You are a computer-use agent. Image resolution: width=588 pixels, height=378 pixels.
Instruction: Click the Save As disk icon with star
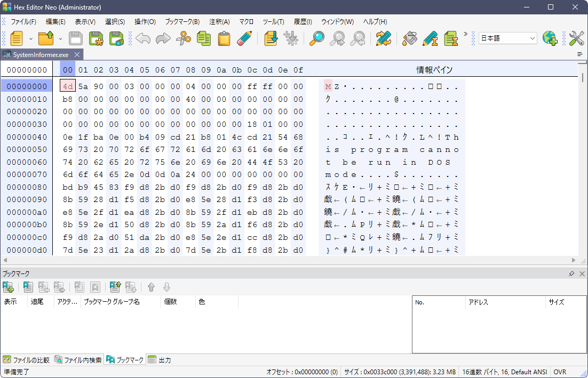tap(96, 38)
